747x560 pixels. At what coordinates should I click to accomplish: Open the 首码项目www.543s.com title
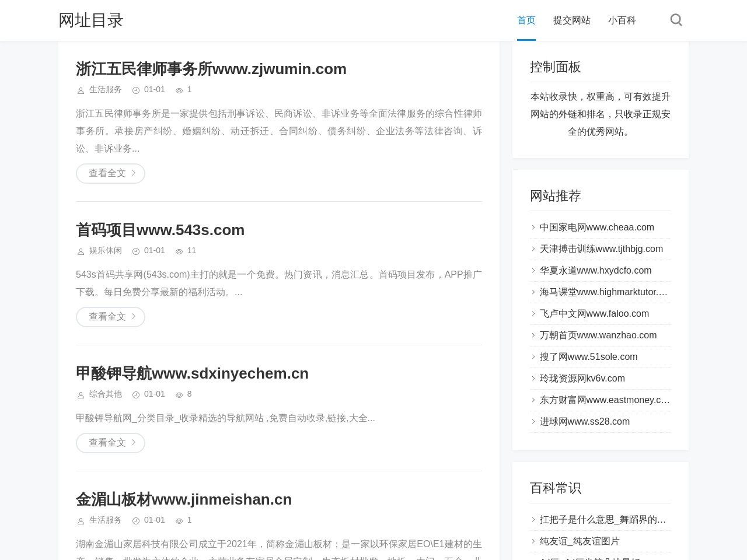tap(160, 230)
